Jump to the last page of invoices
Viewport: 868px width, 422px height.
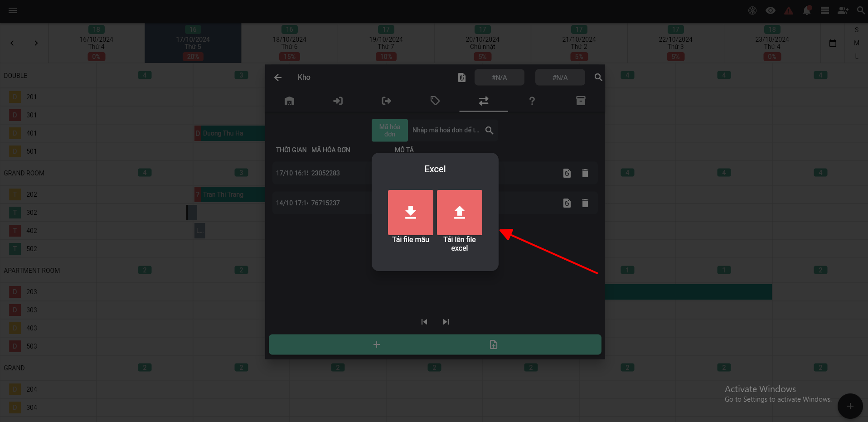tap(446, 322)
